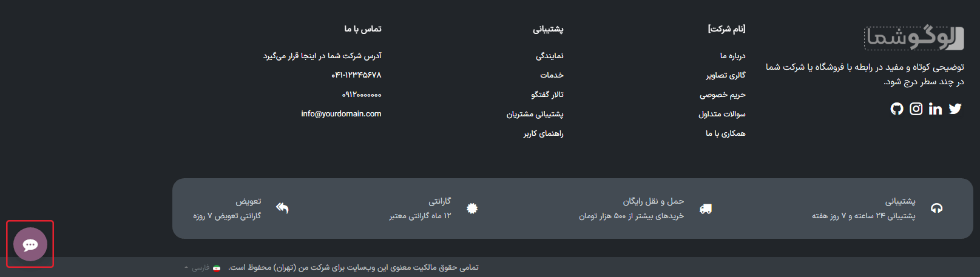Open the LinkedIn social link
980x277 pixels.
tap(935, 108)
